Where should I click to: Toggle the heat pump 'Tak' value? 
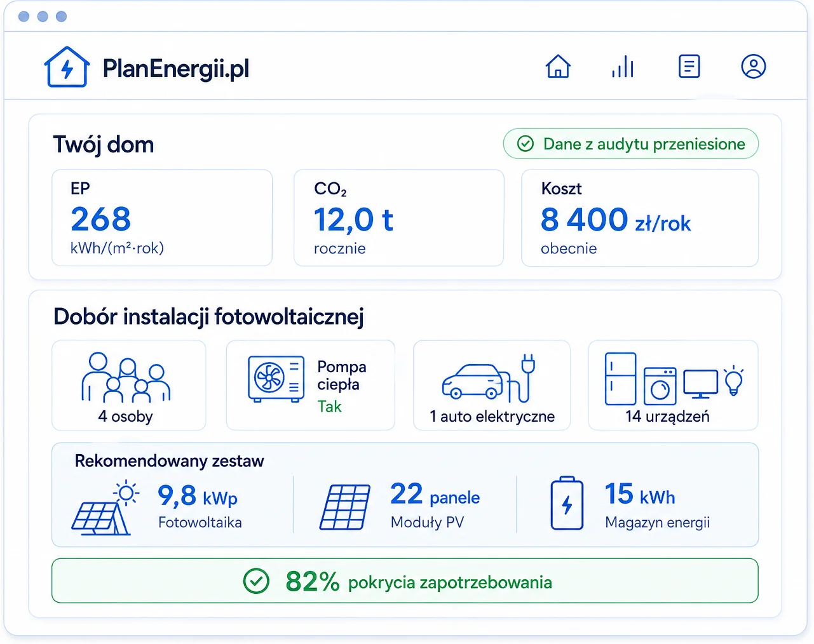pyautogui.click(x=329, y=406)
